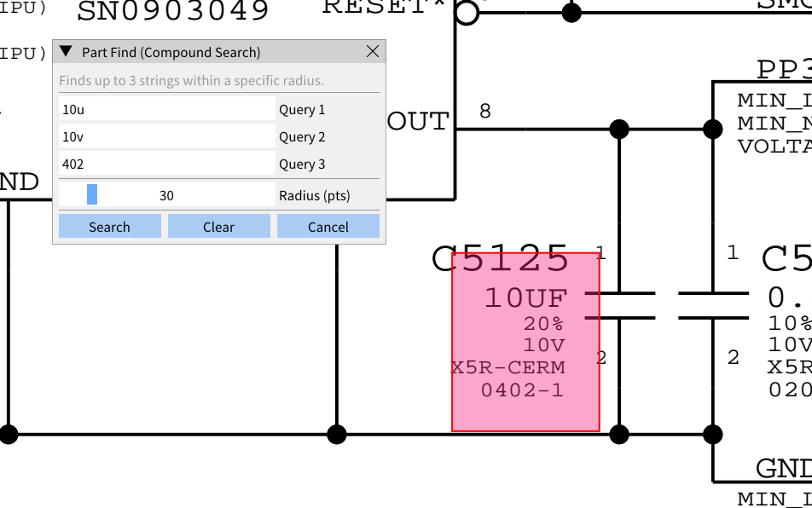The height and width of the screenshot is (508, 812).
Task: Cancel the compound search
Action: click(328, 227)
